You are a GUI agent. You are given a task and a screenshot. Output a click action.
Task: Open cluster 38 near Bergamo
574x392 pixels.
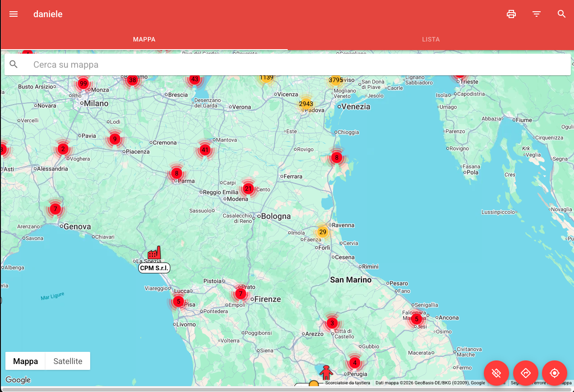point(132,80)
